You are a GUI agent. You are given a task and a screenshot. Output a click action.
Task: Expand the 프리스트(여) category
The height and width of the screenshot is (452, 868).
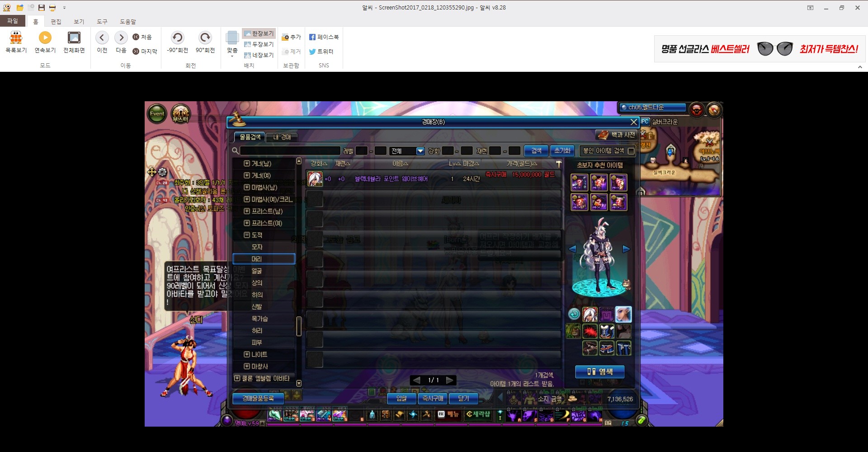pyautogui.click(x=246, y=223)
